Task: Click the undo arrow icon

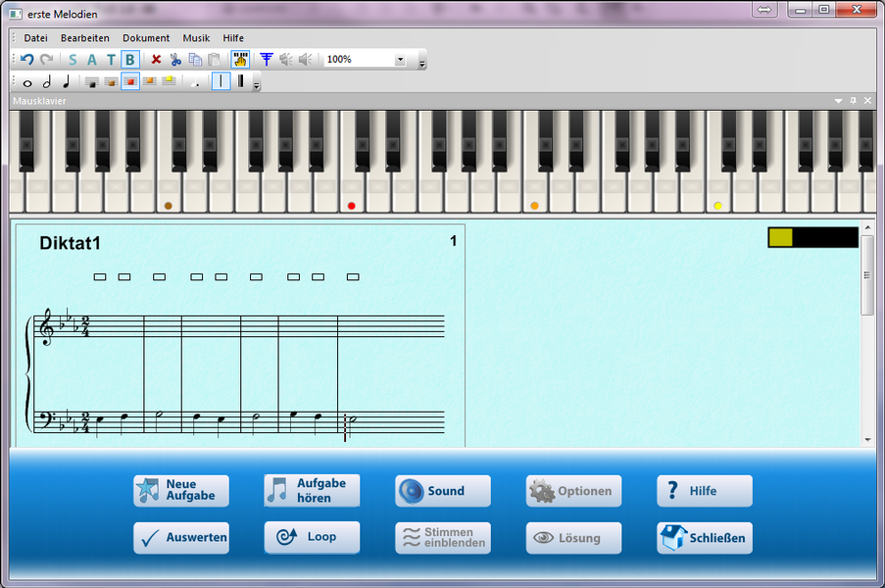Action: point(27,60)
